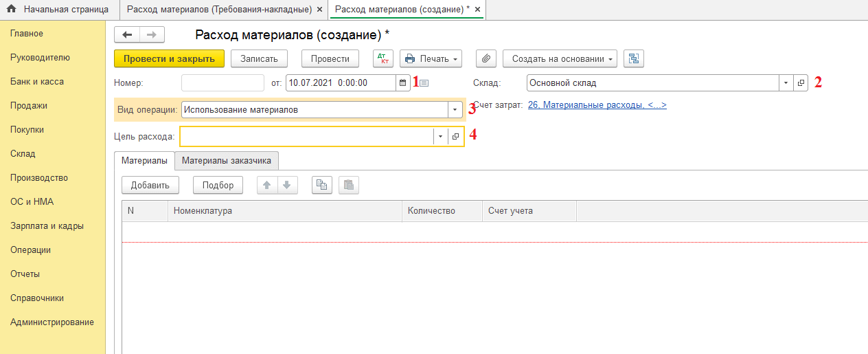Open the document structure icon in the toolbar
Screen dimensions: 868x354
click(633, 59)
